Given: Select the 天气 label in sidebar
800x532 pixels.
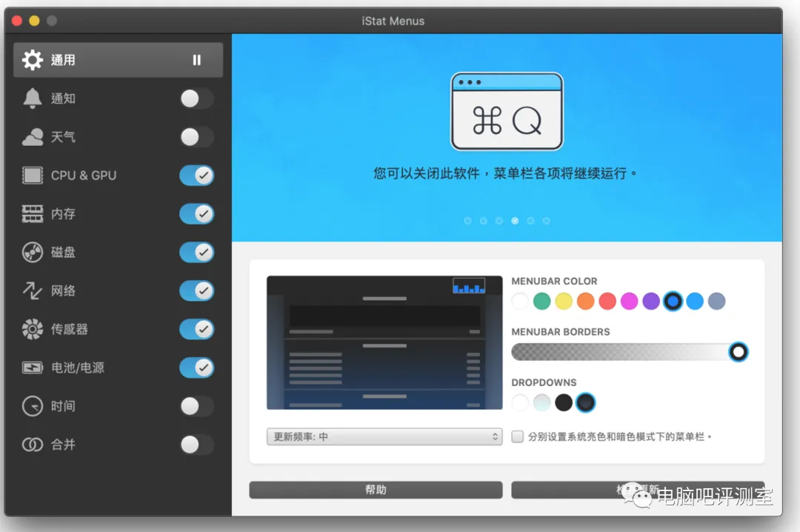Looking at the screenshot, I should coord(63,137).
